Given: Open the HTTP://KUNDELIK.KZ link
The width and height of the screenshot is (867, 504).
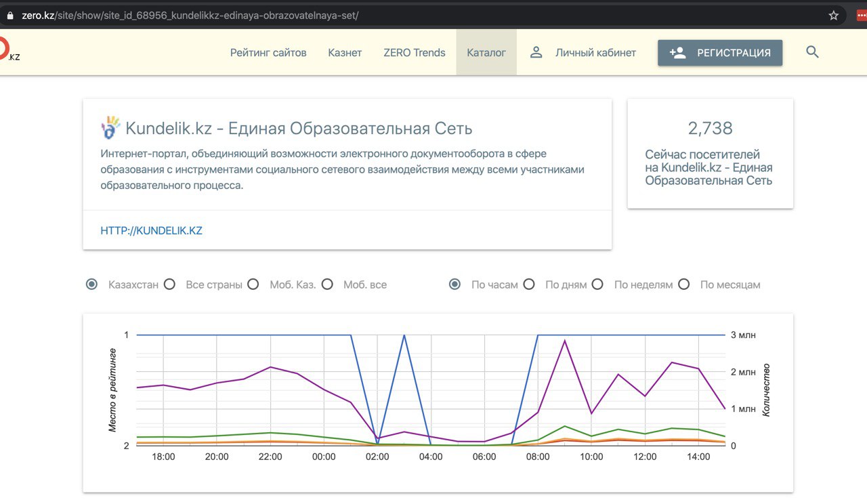Looking at the screenshot, I should 152,230.
